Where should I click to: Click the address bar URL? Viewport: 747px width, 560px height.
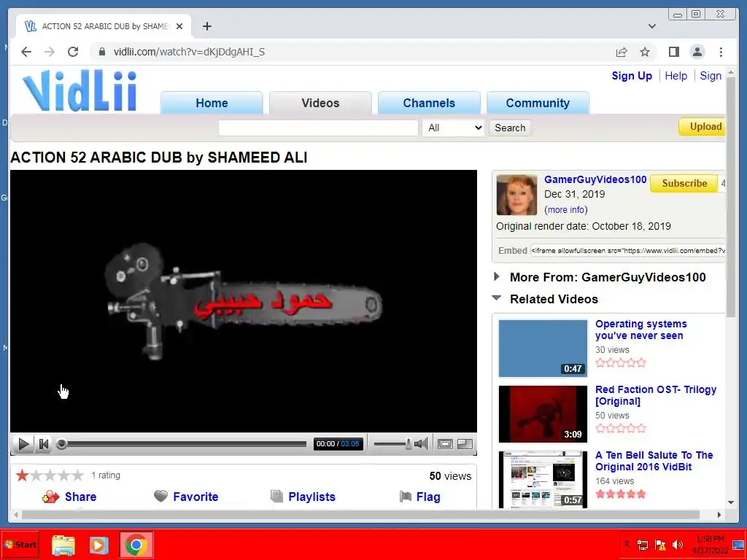(x=189, y=52)
